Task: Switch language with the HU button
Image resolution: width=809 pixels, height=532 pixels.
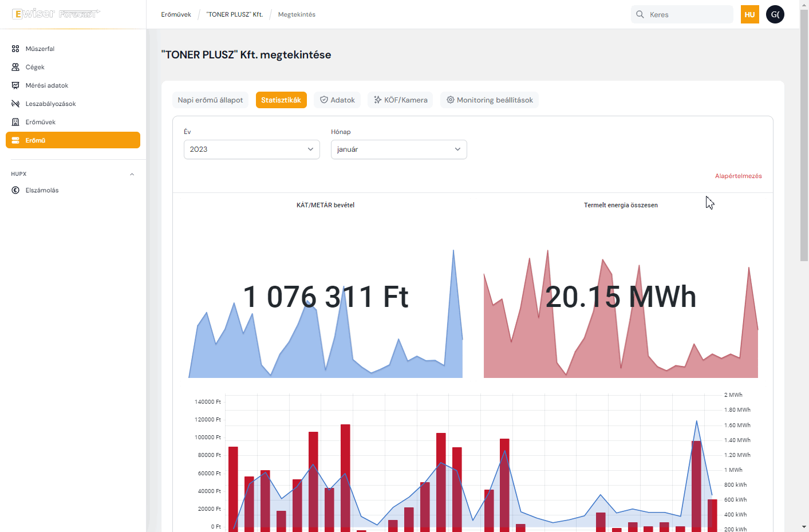Action: click(x=749, y=14)
